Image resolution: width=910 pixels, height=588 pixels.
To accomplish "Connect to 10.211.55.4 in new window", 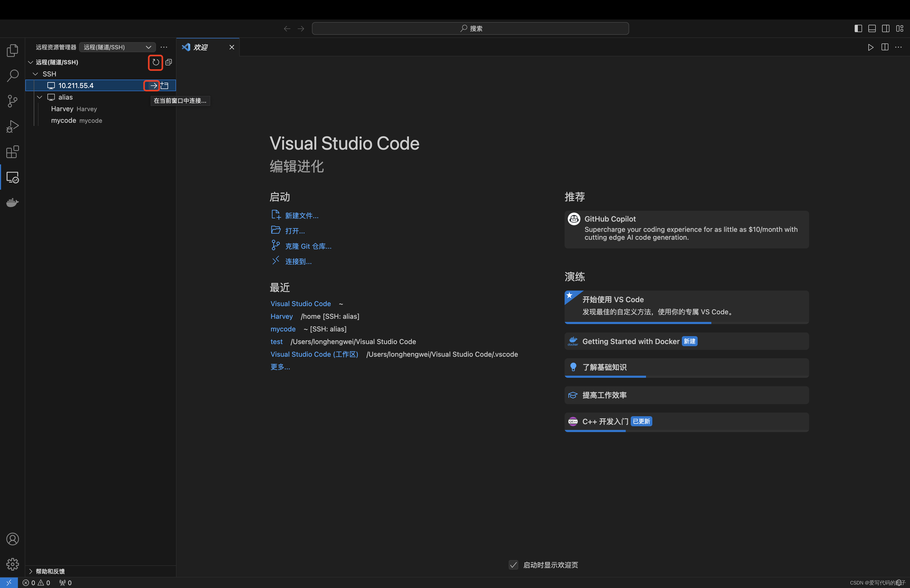I will (165, 86).
